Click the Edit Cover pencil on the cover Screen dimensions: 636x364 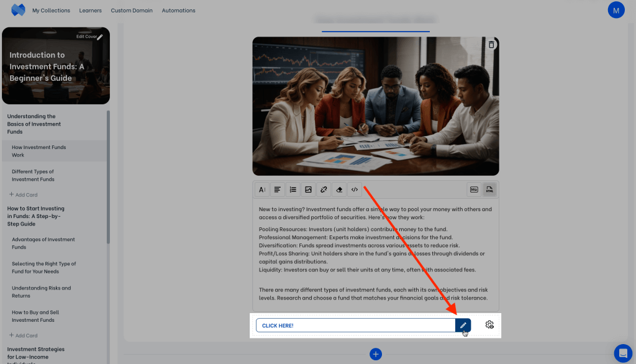[99, 37]
